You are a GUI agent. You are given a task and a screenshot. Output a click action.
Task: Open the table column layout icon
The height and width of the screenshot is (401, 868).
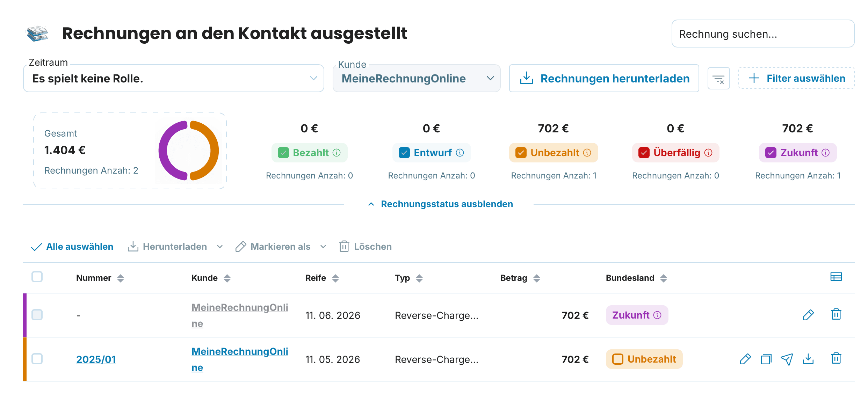[x=836, y=277]
